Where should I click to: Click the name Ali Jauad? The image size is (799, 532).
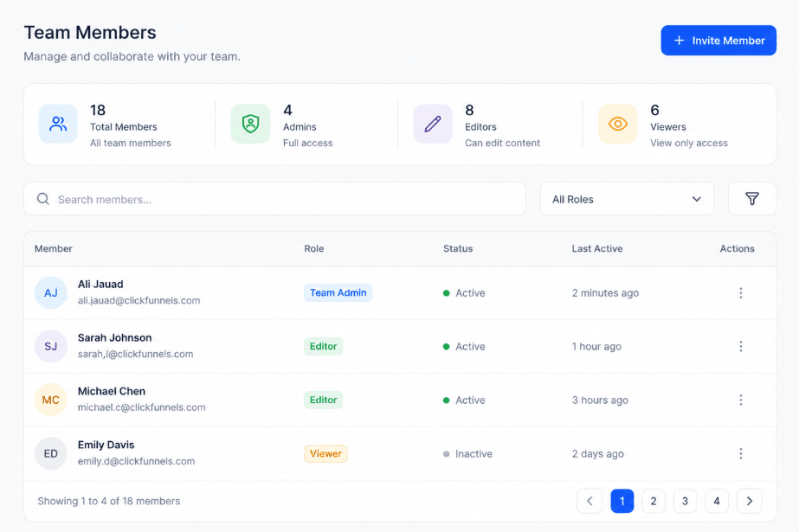[100, 284]
